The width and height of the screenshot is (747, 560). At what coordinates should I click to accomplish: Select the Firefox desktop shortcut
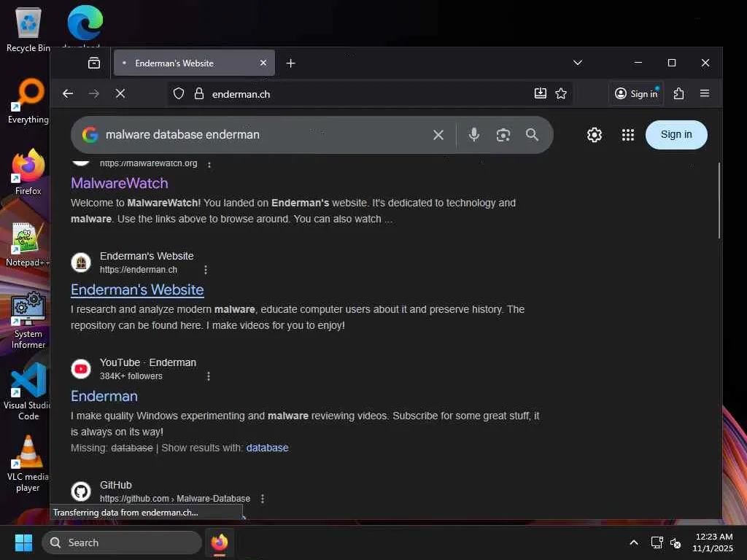click(x=28, y=172)
